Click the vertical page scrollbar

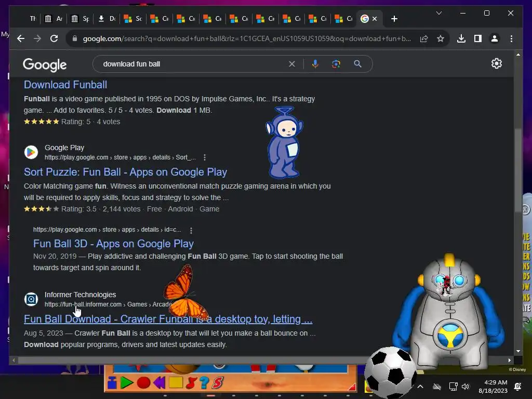[518, 170]
